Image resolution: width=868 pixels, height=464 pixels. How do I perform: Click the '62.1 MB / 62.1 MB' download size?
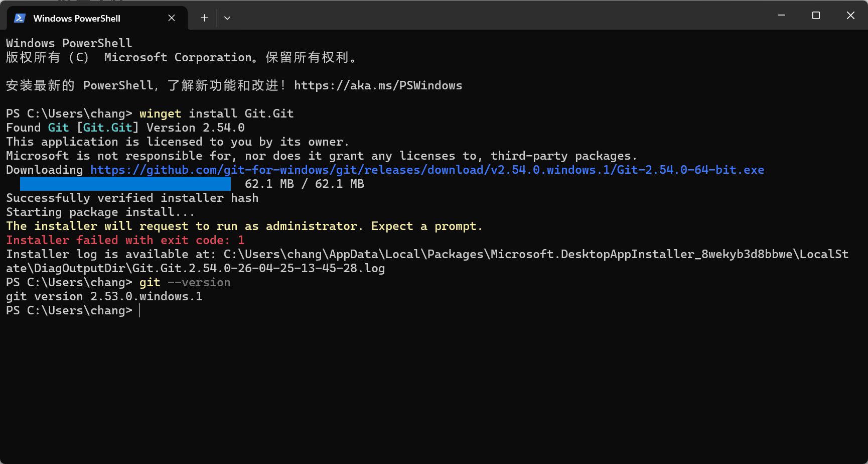(305, 184)
